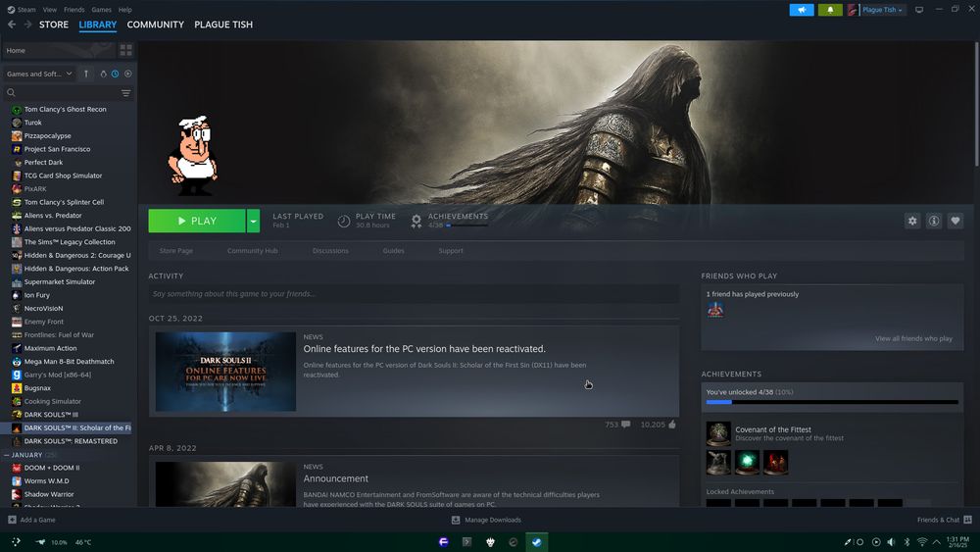The width and height of the screenshot is (980, 552).
Task: Open the View menu
Action: click(x=50, y=10)
